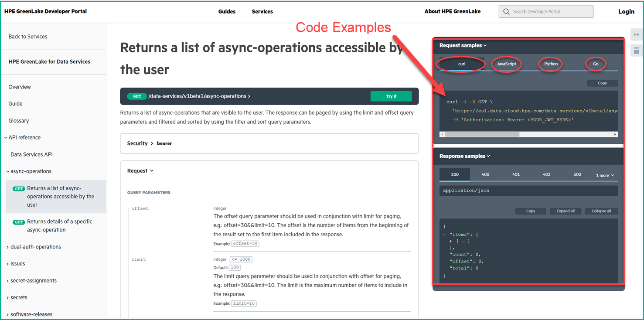Click the Login button
Viewport: 644px width, 320px height.
click(x=626, y=12)
